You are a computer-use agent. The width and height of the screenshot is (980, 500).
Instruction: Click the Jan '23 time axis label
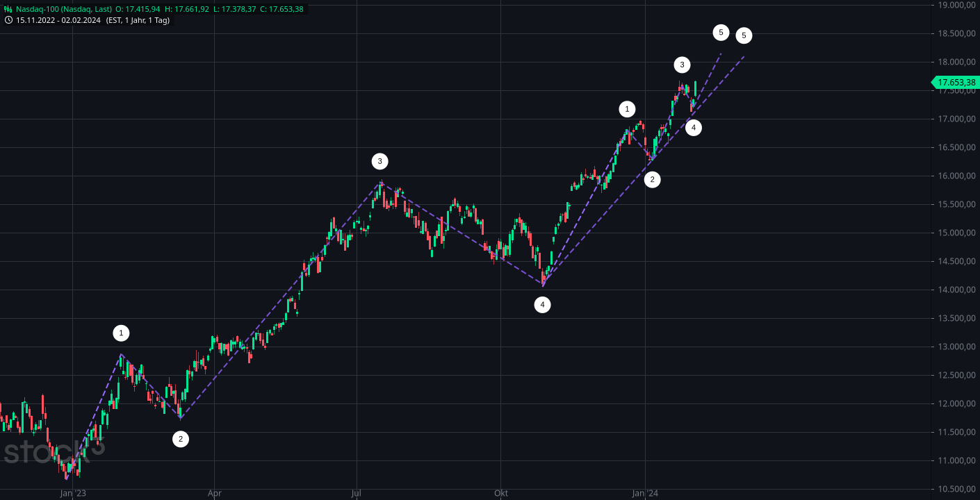73,494
